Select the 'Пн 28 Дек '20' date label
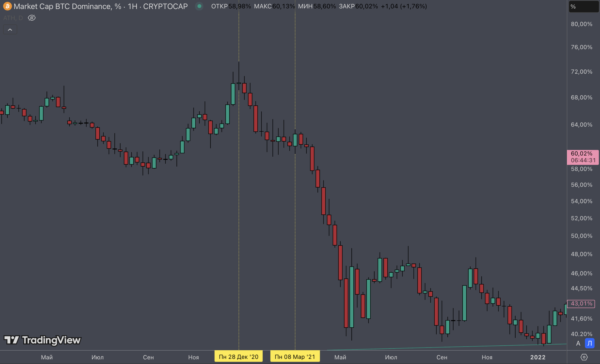Viewport: 600px width, 364px height. (x=238, y=357)
